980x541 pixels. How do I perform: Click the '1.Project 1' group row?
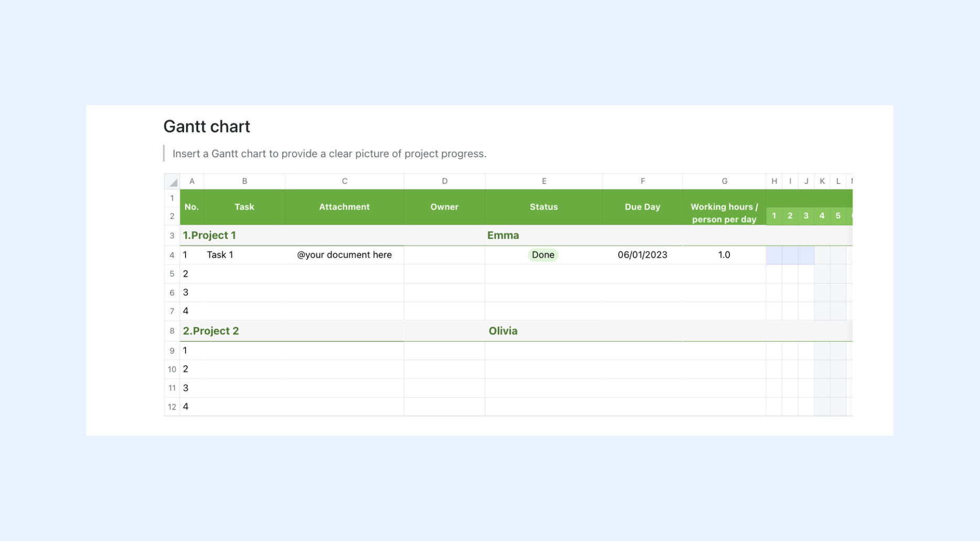(x=292, y=235)
